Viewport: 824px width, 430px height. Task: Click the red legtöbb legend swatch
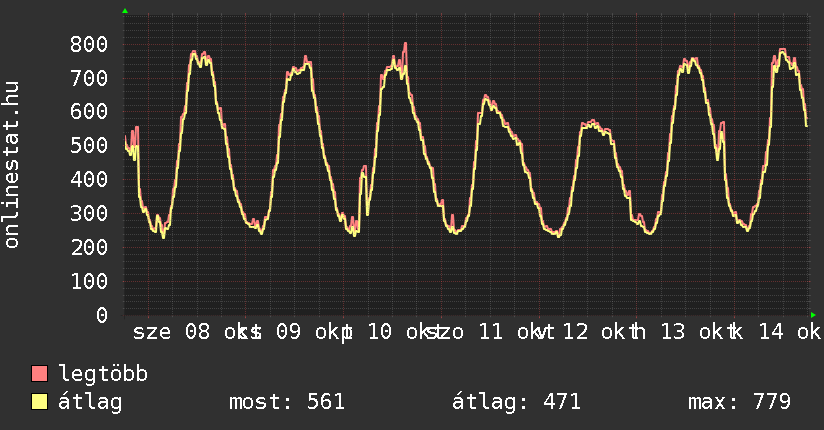point(40,375)
